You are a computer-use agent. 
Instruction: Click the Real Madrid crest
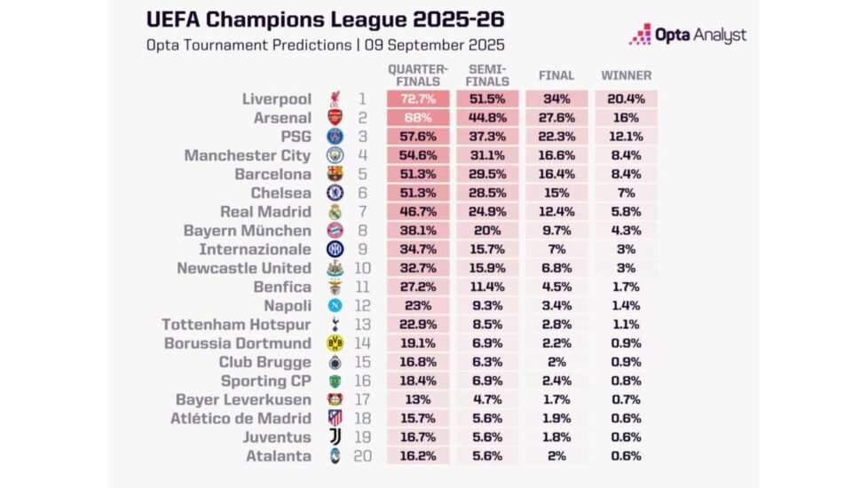point(335,212)
